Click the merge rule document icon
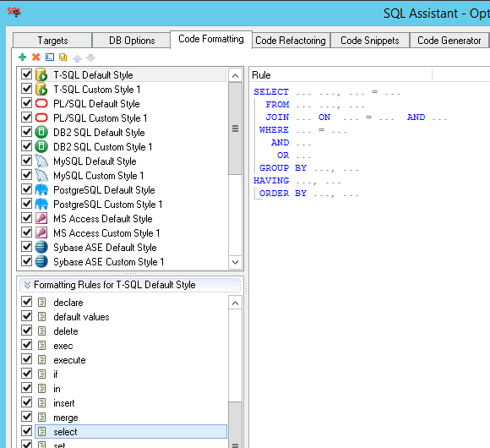This screenshot has height=448, width=490. (41, 418)
